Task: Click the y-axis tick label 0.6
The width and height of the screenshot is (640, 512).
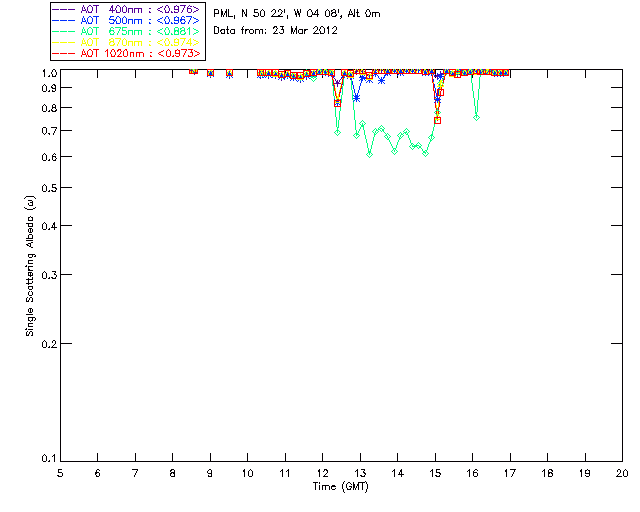Action: 49,157
